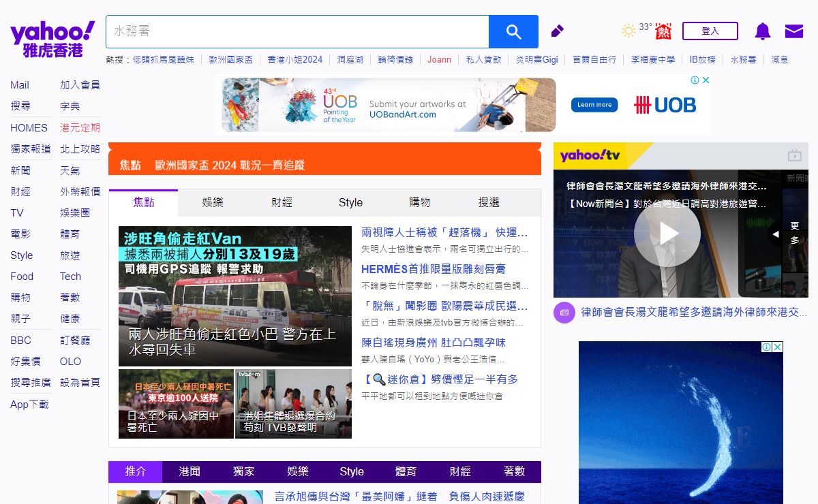Open the 港姐集體退選 TVB thumbnail
The image size is (818, 504).
(x=293, y=404)
